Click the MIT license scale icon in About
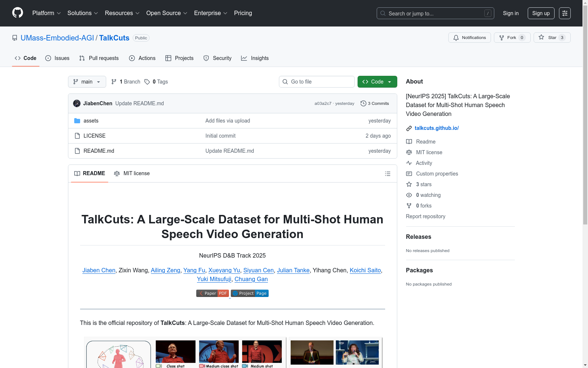Viewport: 588px width, 368px height. [x=409, y=152]
